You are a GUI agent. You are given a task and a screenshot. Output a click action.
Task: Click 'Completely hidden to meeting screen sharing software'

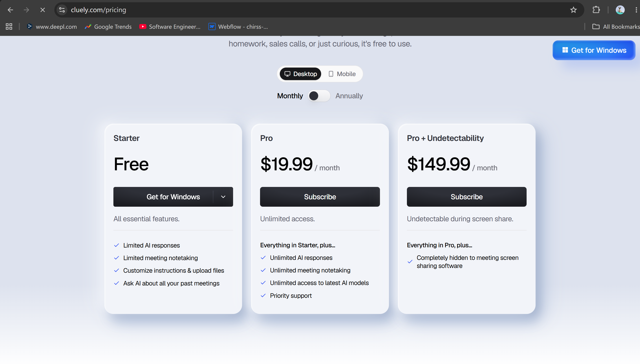[463, 262]
